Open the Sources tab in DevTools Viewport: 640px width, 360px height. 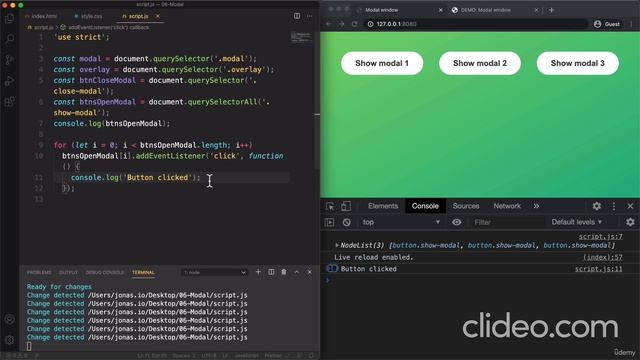466,206
